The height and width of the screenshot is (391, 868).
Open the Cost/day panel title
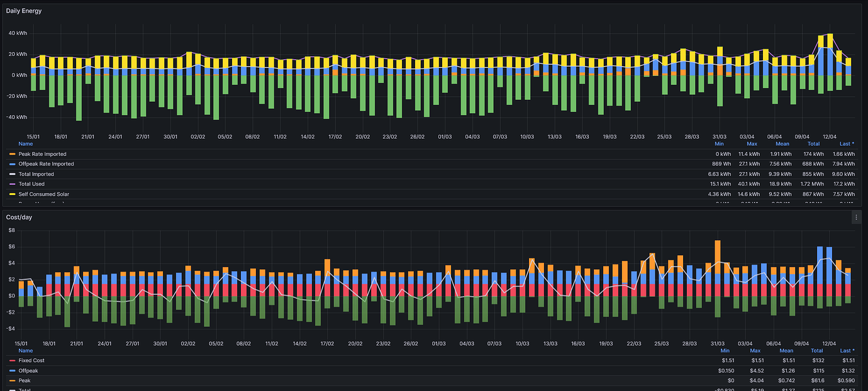19,217
